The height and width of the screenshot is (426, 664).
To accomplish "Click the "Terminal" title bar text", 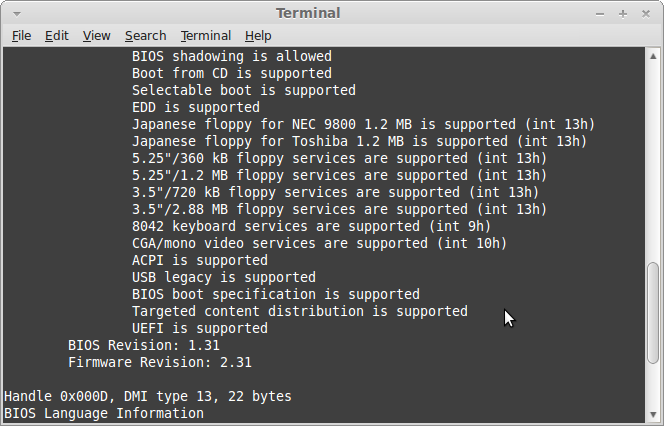I will tap(308, 13).
